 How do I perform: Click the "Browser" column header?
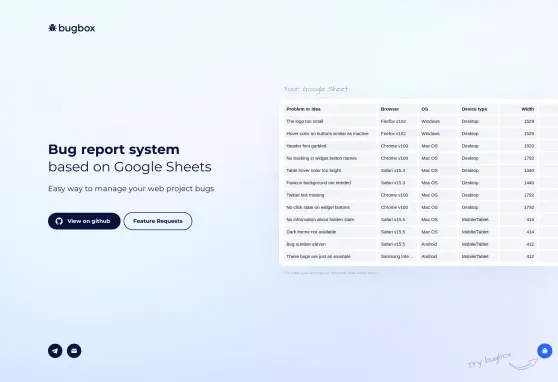click(x=397, y=109)
